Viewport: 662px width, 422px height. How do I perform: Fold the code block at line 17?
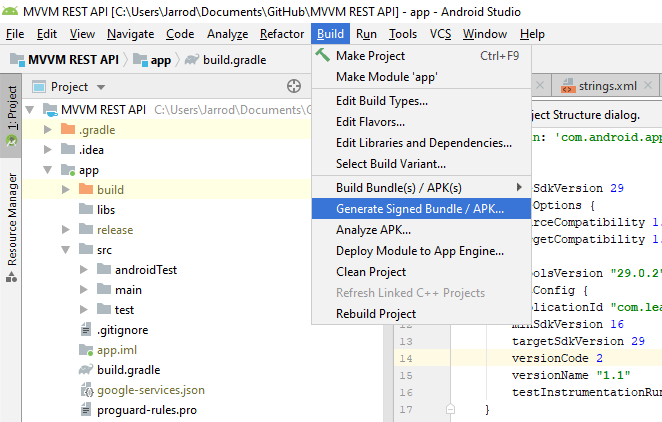click(x=450, y=409)
